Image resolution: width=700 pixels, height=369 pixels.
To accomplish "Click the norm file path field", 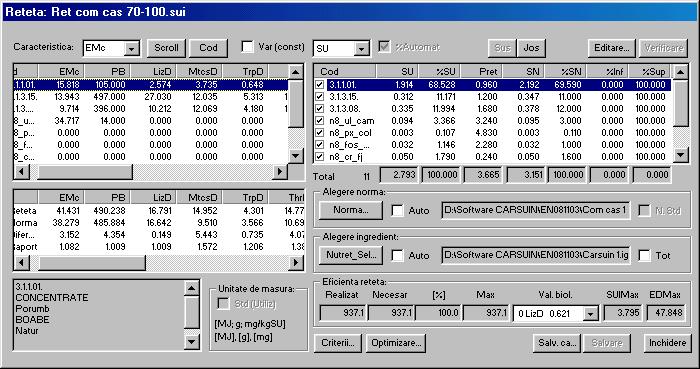I will click(536, 210).
